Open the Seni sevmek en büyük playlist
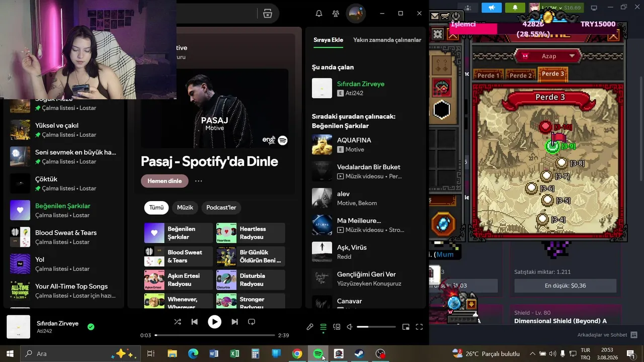 pyautogui.click(x=64, y=156)
